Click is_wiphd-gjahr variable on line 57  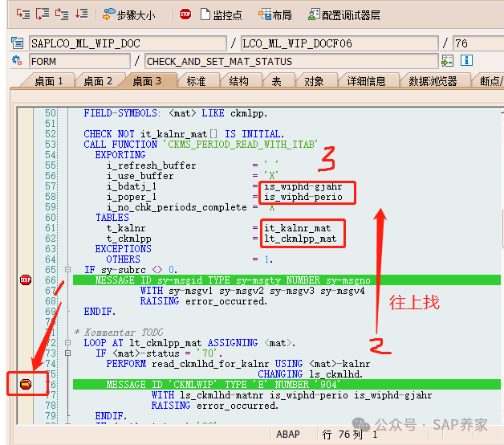tap(303, 186)
